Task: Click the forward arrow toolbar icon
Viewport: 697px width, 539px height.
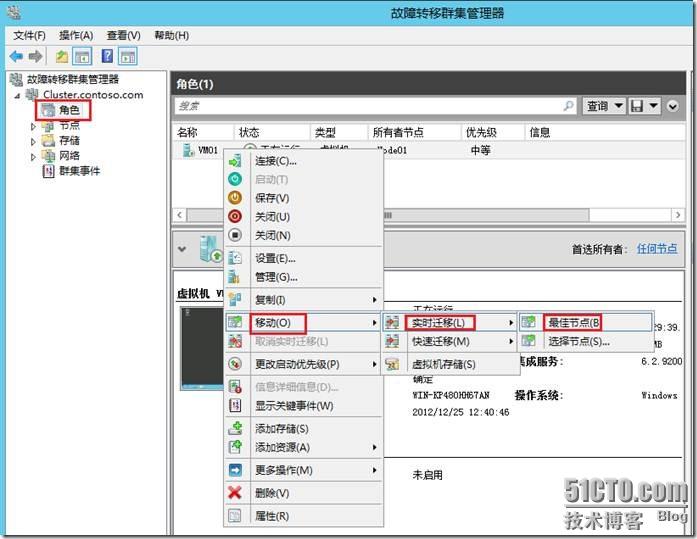Action: (36, 56)
